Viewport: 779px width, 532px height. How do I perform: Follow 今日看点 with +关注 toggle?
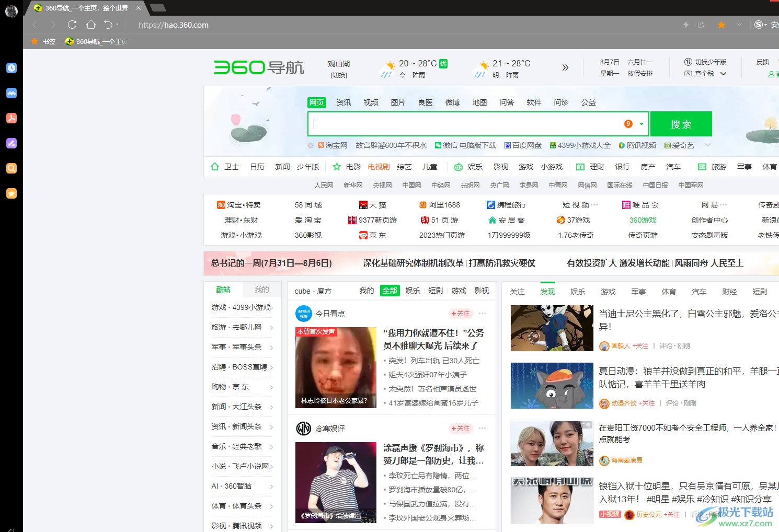click(x=461, y=314)
